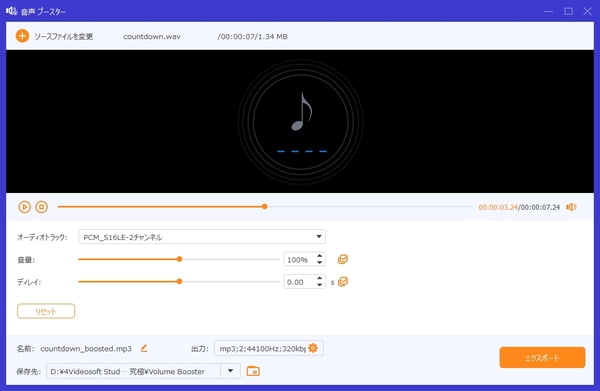Click the countdown.wav file name
Image resolution: width=600 pixels, height=391 pixels.
point(152,37)
